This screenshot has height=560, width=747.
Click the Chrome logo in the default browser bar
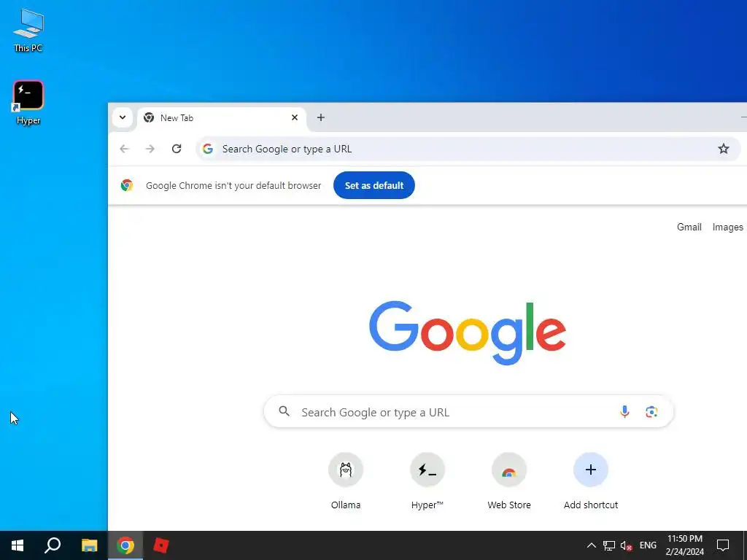pyautogui.click(x=127, y=185)
